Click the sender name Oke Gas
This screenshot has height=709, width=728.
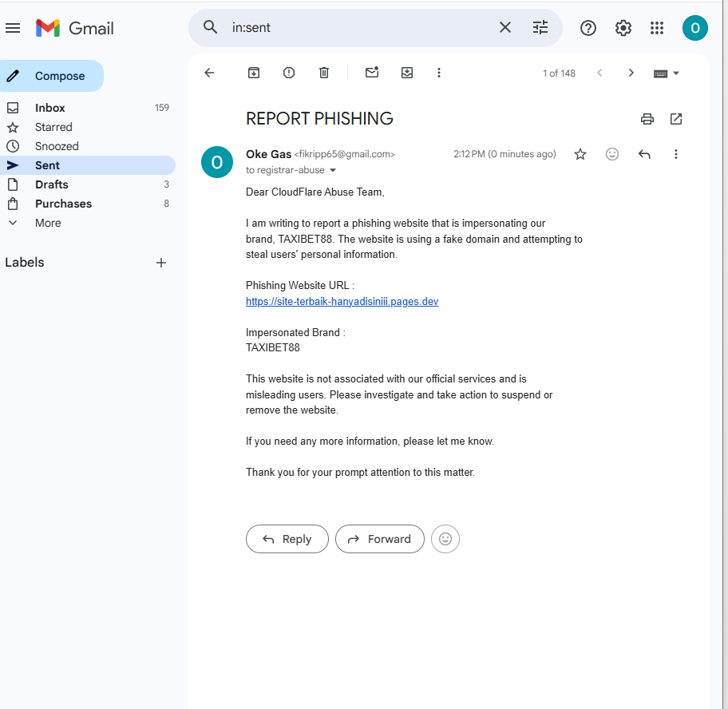[268, 154]
